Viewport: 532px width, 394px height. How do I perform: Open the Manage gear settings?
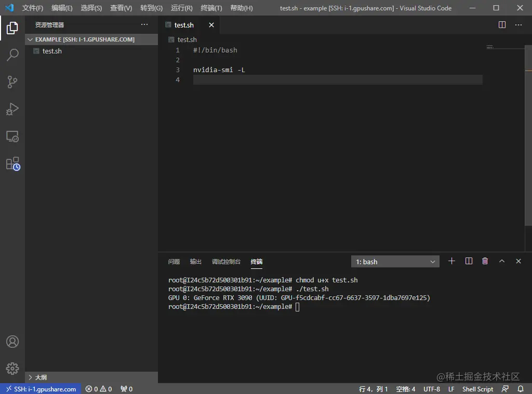12,369
